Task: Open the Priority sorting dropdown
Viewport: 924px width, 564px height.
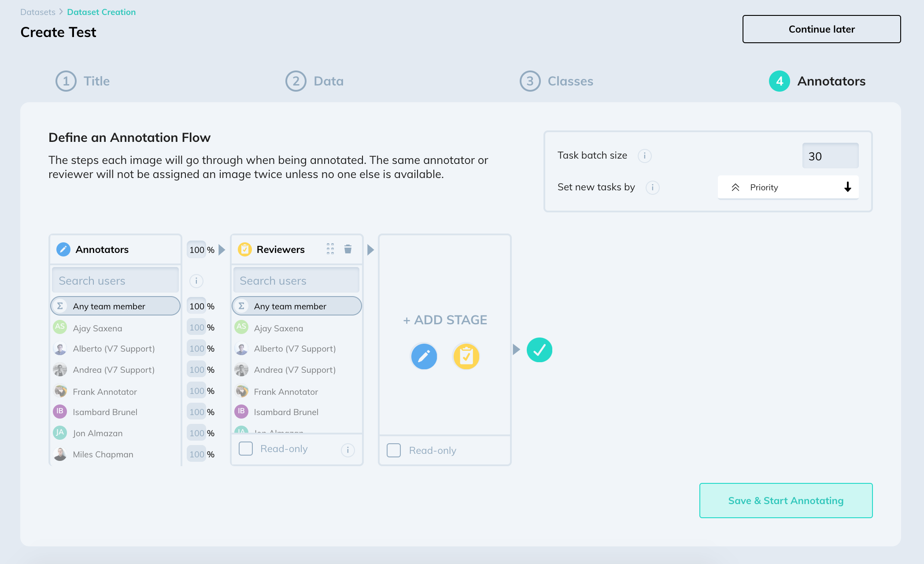Action: tap(775, 188)
